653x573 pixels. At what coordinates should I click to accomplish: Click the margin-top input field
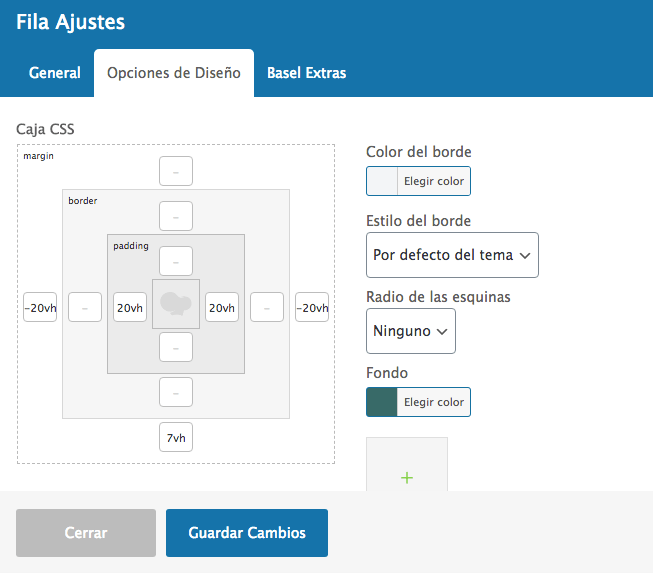[176, 171]
